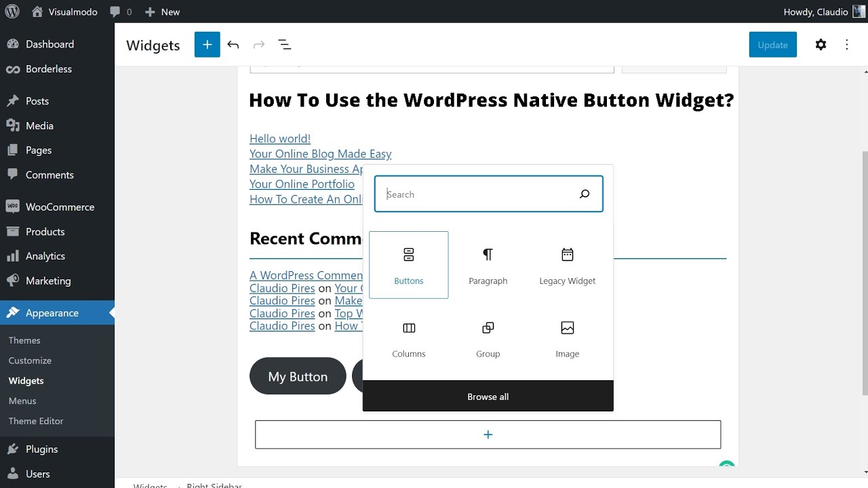Open the Menus submenu item
This screenshot has width=868, height=488.
tap(22, 401)
